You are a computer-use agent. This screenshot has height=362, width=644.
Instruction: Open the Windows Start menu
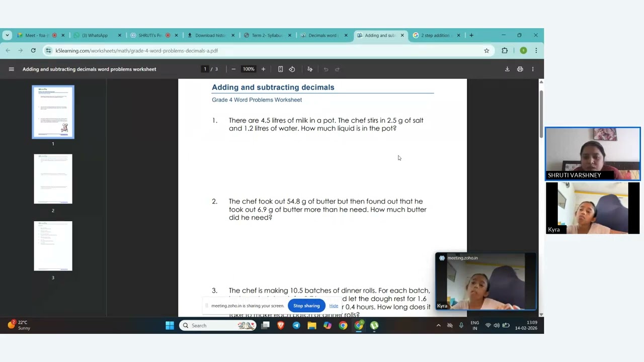click(170, 325)
